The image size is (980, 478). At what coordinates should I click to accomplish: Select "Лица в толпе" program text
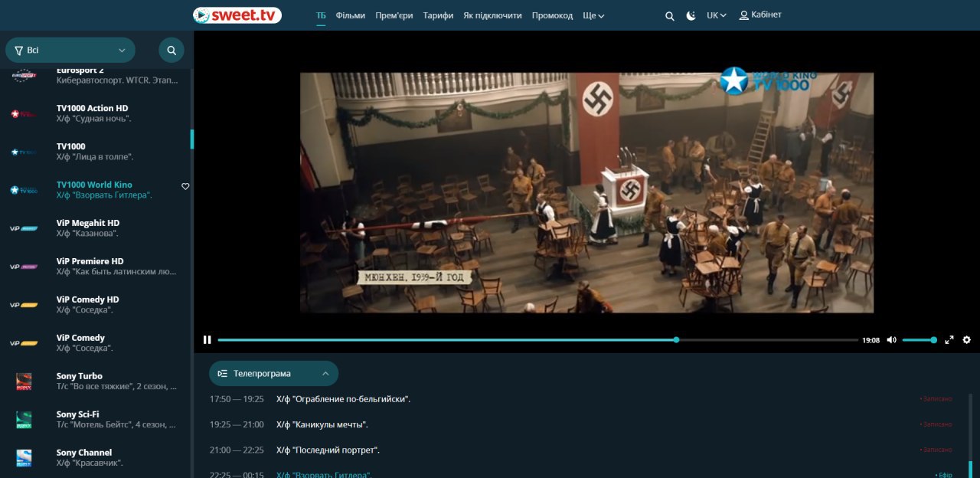click(95, 157)
